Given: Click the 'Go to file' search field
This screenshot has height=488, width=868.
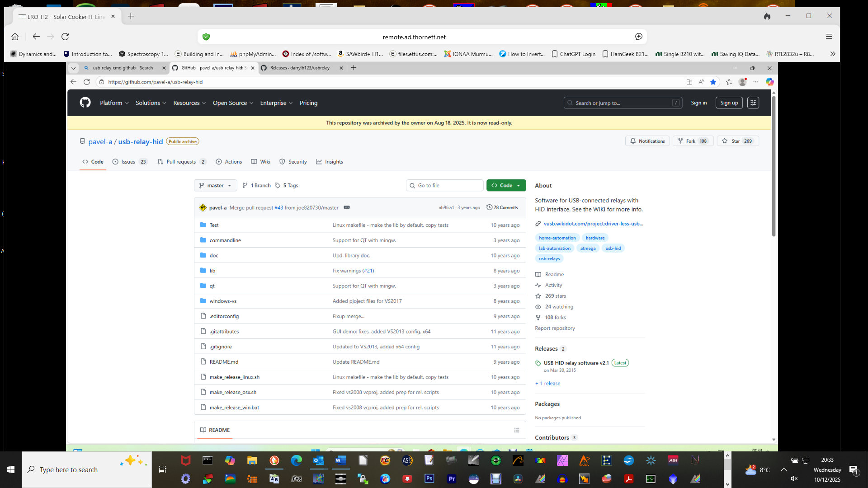Looking at the screenshot, I should pos(444,185).
